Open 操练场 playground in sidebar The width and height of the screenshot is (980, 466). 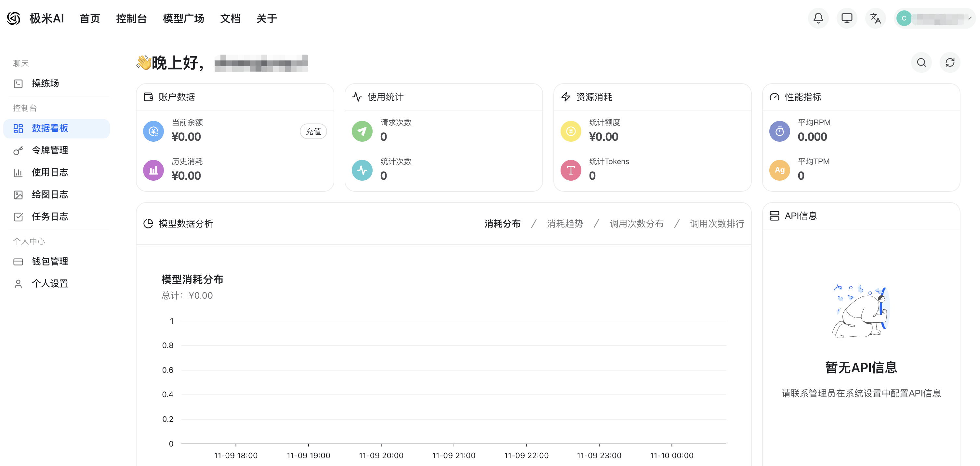pyautogui.click(x=45, y=83)
